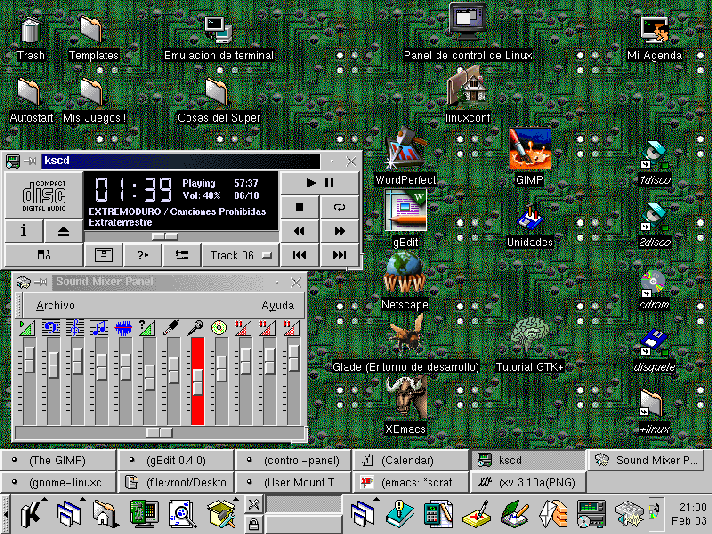Open the kscd info button
This screenshot has width=712, height=534.
[x=24, y=230]
